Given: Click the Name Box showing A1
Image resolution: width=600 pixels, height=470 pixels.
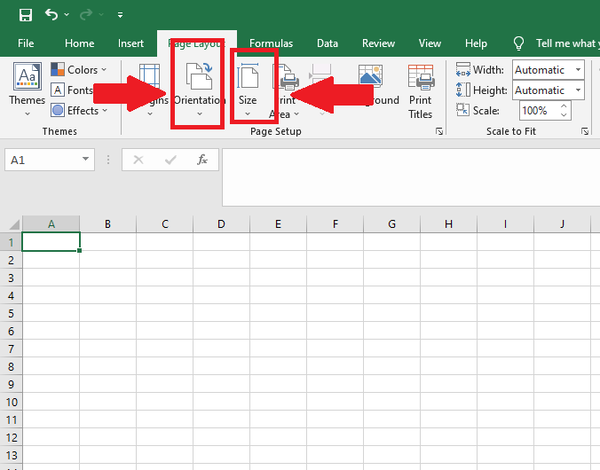Looking at the screenshot, I should 42,160.
